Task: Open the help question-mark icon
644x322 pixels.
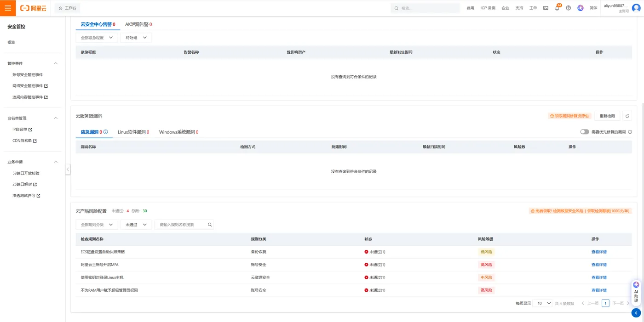Action: (569, 8)
